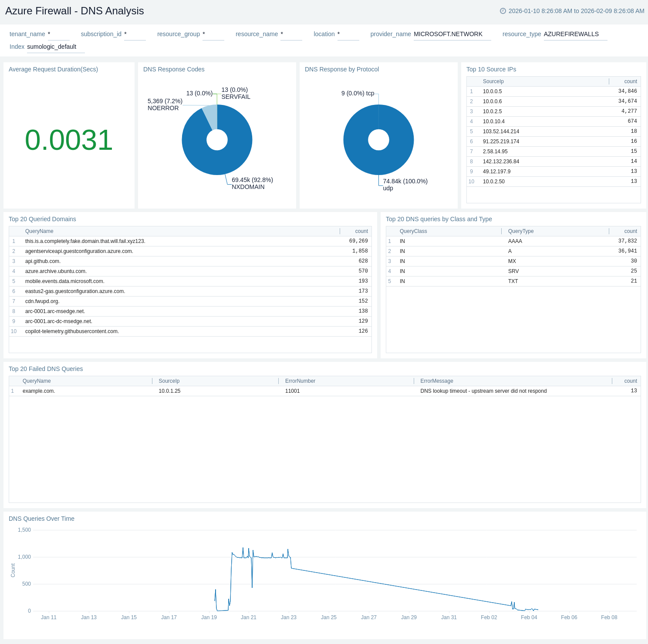648x644 pixels.
Task: Change the provider_name MICROSOFT.NETWORK filter
Action: point(452,34)
